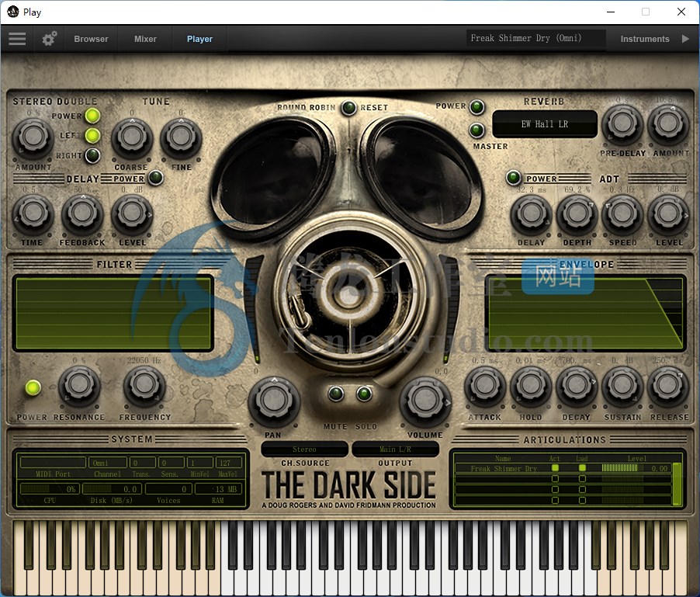This screenshot has height=597, width=700.
Task: Click the Volume knob
Action: point(425,401)
